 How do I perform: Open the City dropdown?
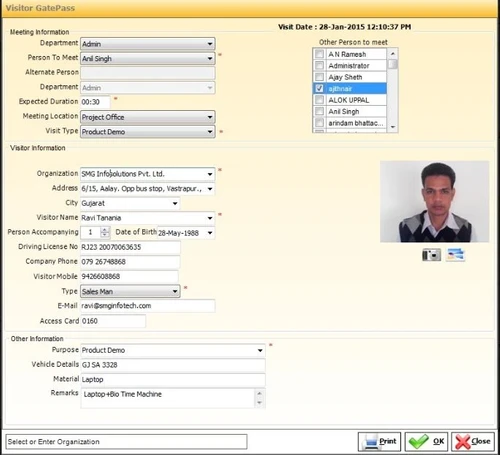coord(175,203)
